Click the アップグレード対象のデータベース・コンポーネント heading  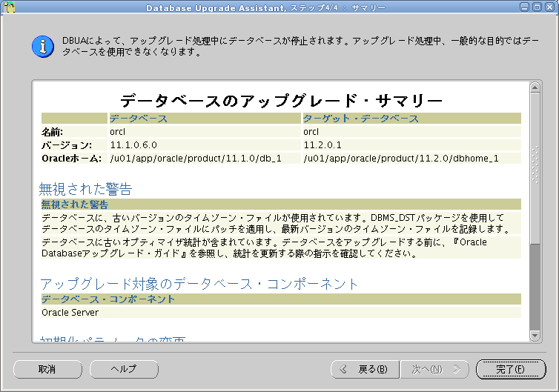199,284
